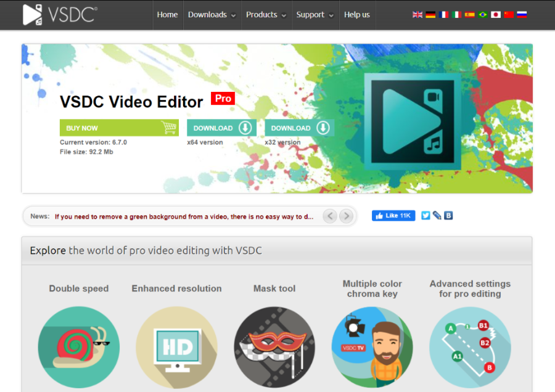Click the blue pencil share icon

(437, 216)
